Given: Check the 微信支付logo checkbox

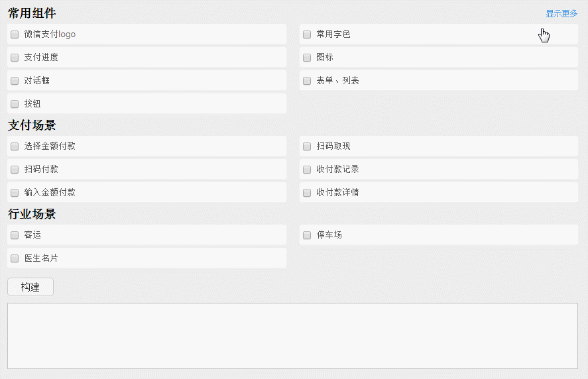Looking at the screenshot, I should [x=15, y=34].
